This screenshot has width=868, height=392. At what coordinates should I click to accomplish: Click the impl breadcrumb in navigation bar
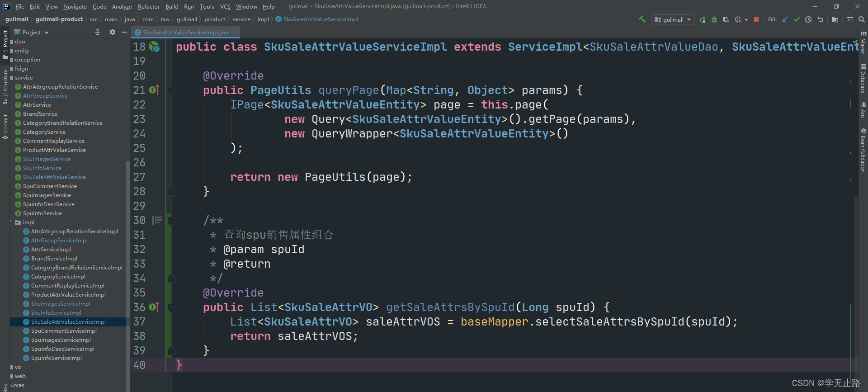click(x=263, y=19)
